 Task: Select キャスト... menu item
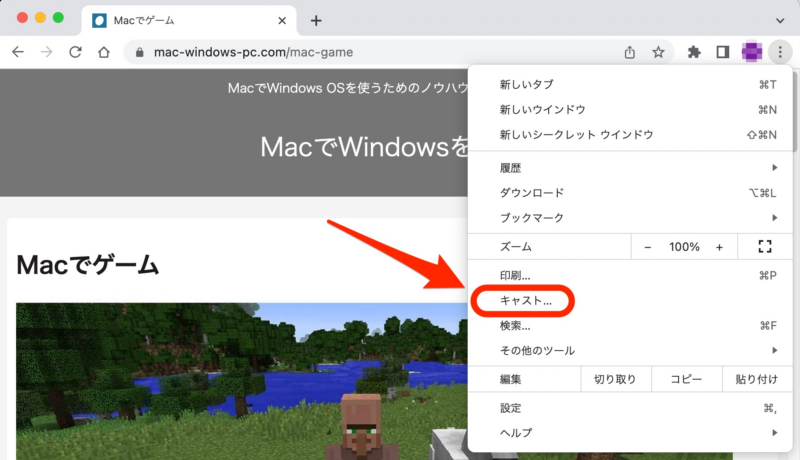(630, 301)
